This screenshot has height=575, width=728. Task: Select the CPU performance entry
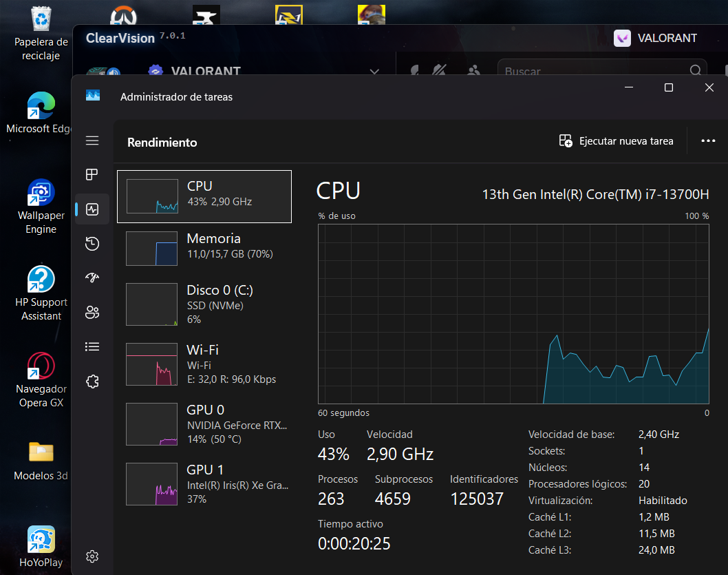click(204, 196)
